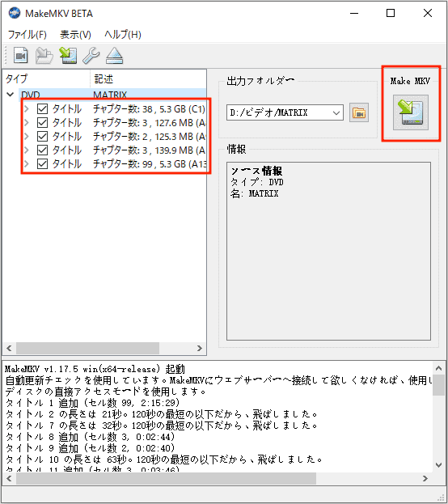The width and height of the screenshot is (448, 504).
Task: Open the ファイル(F) menu
Action: tap(27, 35)
